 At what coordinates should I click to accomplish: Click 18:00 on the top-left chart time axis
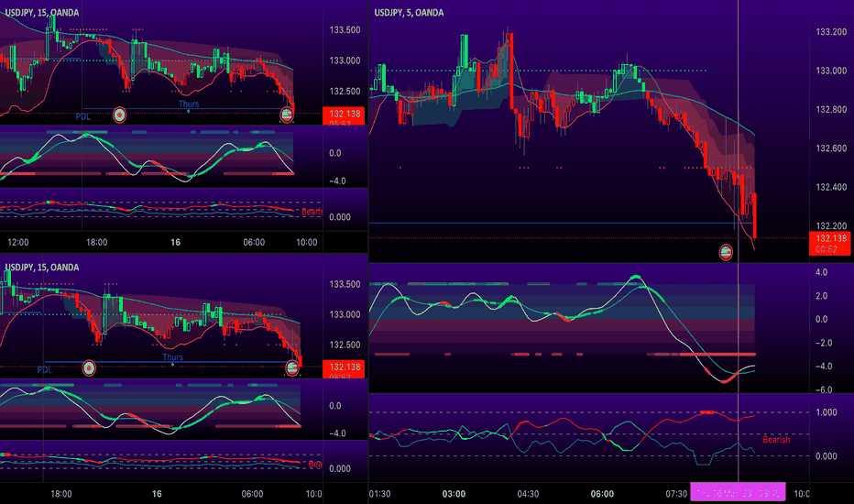point(96,243)
